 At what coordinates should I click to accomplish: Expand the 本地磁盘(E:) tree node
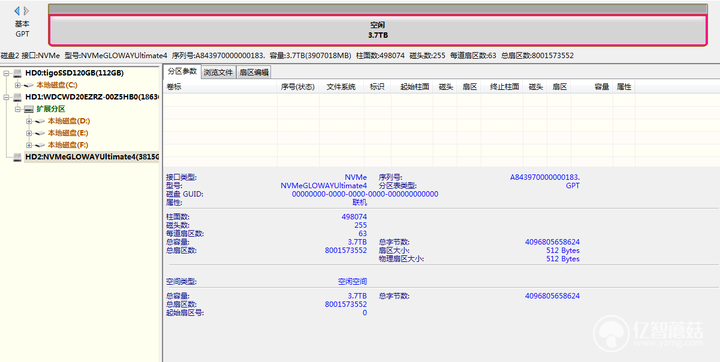pos(29,133)
